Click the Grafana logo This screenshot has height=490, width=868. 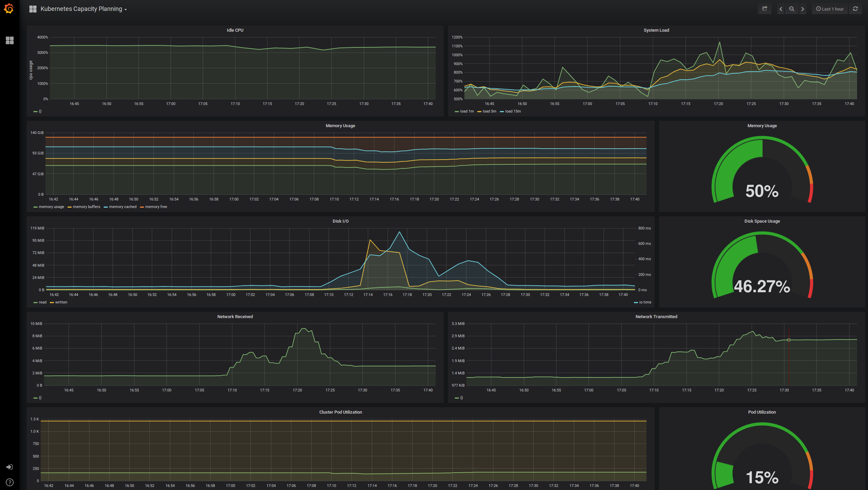pos(9,9)
